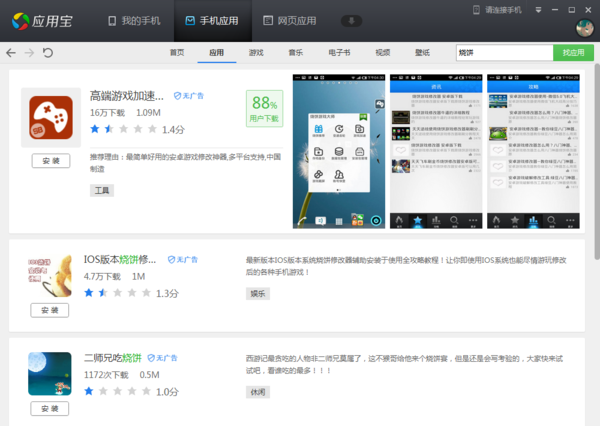Image resolution: width=600 pixels, height=426 pixels.
Task: Click the 休闲 category tag
Action: pyautogui.click(x=258, y=392)
